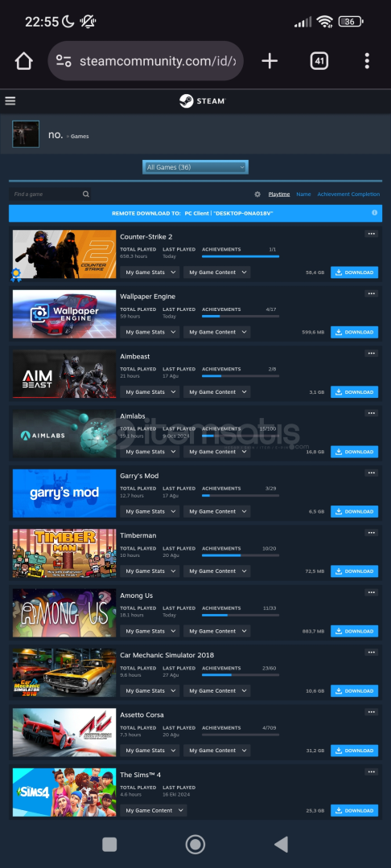The height and width of the screenshot is (868, 391).
Task: Sort by Achievement Completion
Action: [348, 194]
